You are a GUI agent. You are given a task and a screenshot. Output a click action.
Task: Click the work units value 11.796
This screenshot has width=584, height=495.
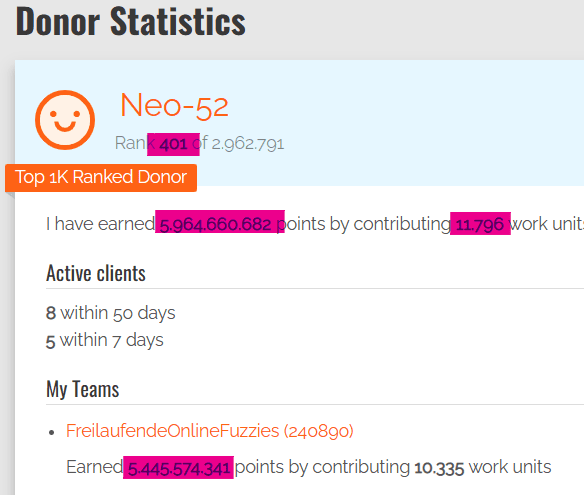click(x=480, y=224)
